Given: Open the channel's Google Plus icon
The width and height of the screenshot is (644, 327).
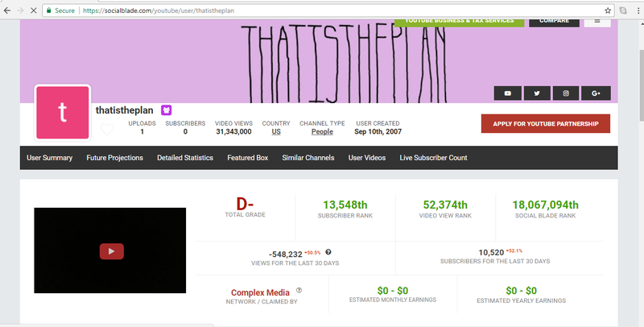Looking at the screenshot, I should (x=596, y=93).
